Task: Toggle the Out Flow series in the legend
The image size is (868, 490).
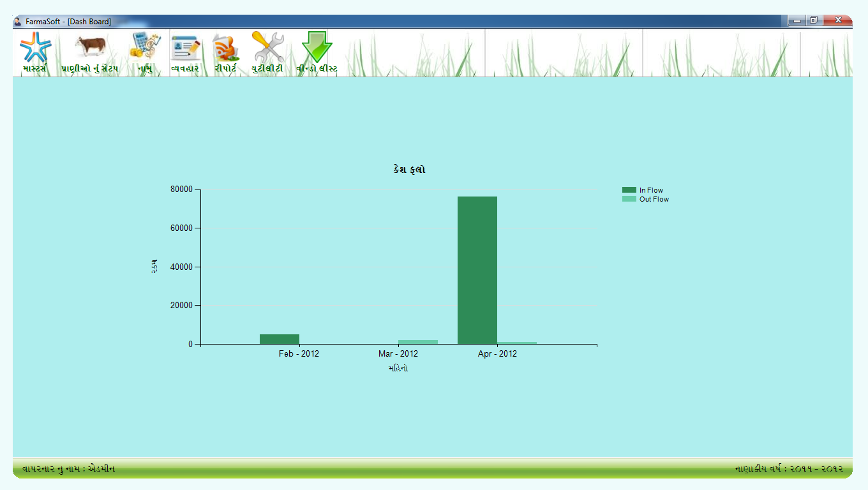Action: (654, 199)
